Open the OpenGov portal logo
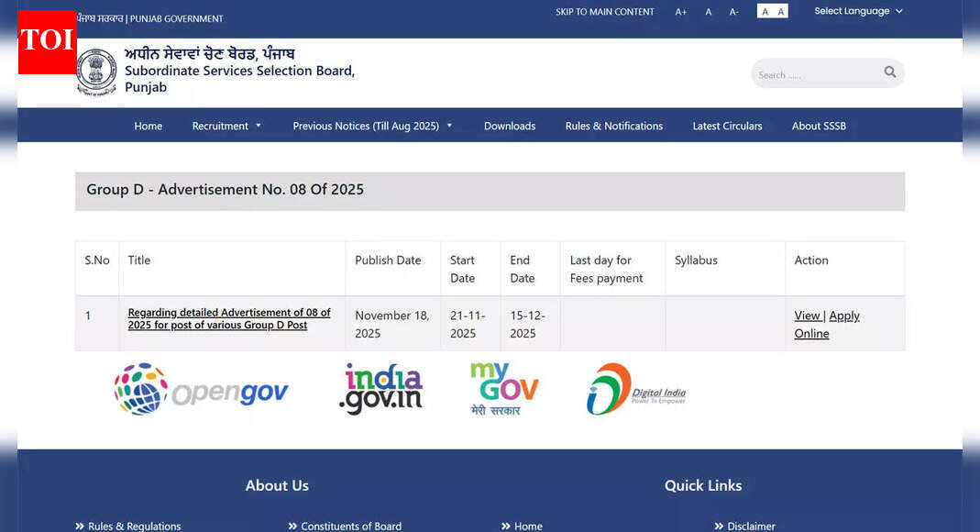The width and height of the screenshot is (980, 532). tap(201, 388)
